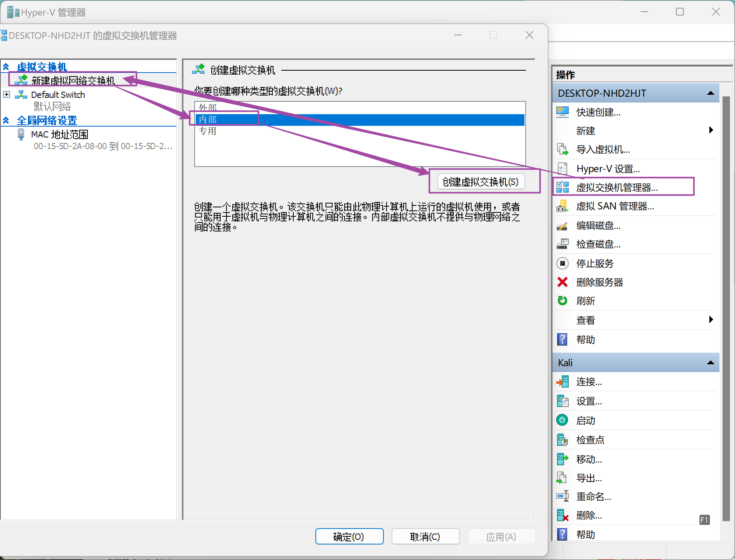
Task: Select 外部 switch type
Action: coord(360,107)
